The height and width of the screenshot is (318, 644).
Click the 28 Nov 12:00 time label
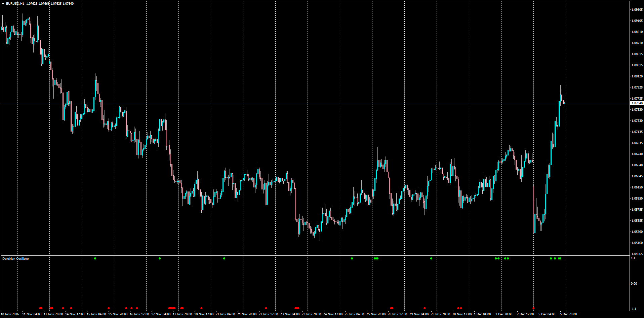click(x=398, y=314)
